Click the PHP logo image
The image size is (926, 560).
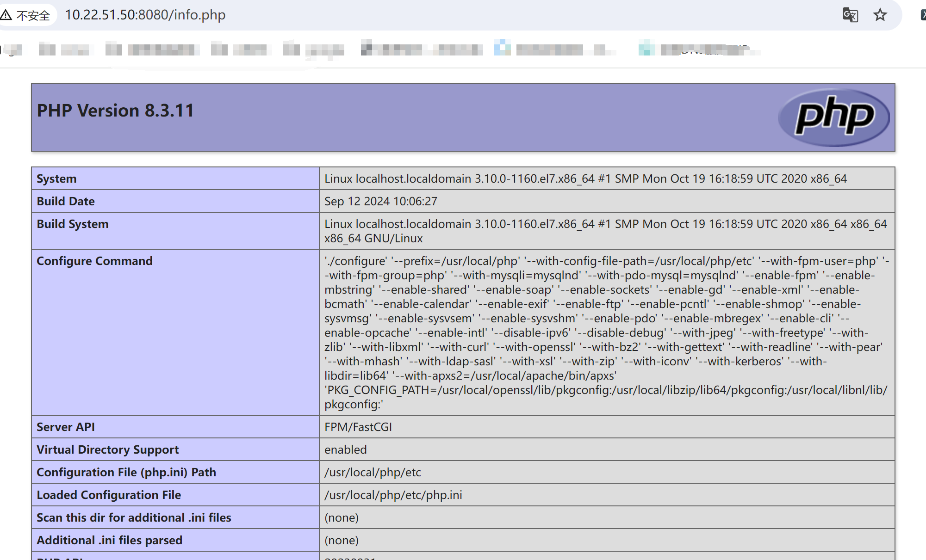click(833, 117)
